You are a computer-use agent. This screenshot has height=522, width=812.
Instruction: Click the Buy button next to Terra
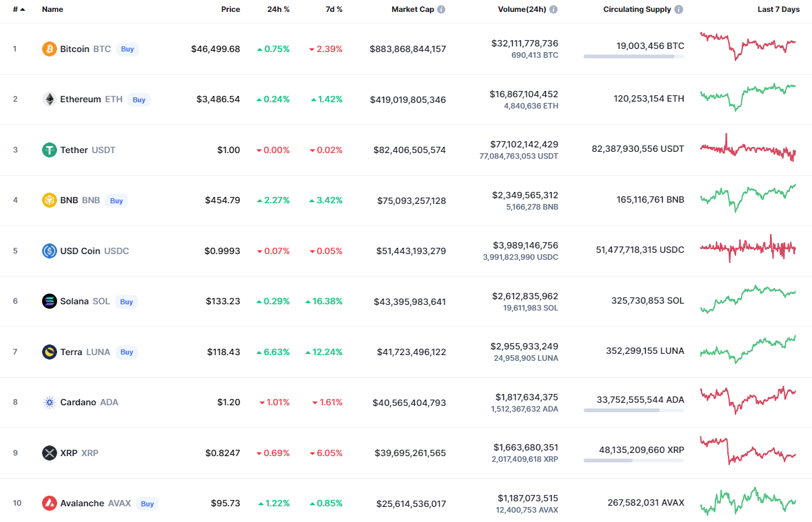tap(127, 352)
